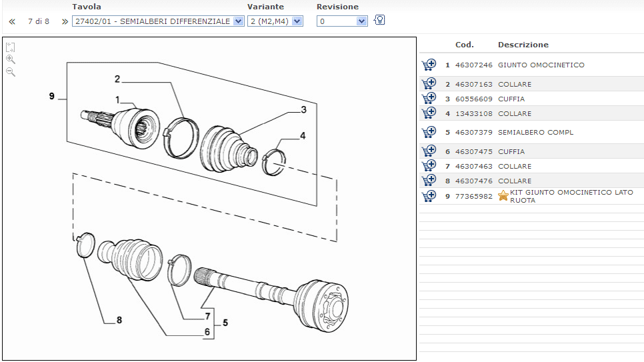Click the Descrizione column header
The width and height of the screenshot is (644, 362).
523,45
